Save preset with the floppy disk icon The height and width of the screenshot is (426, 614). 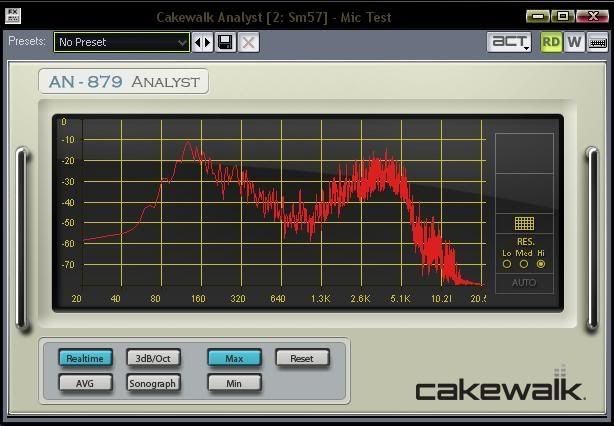[x=226, y=42]
